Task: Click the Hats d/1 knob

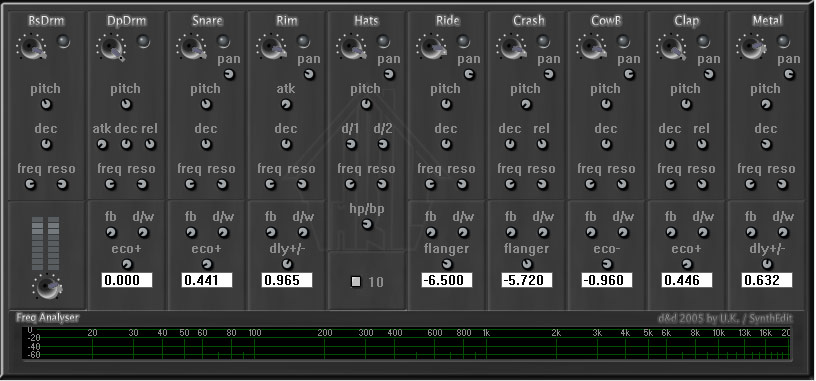Action: (x=351, y=145)
